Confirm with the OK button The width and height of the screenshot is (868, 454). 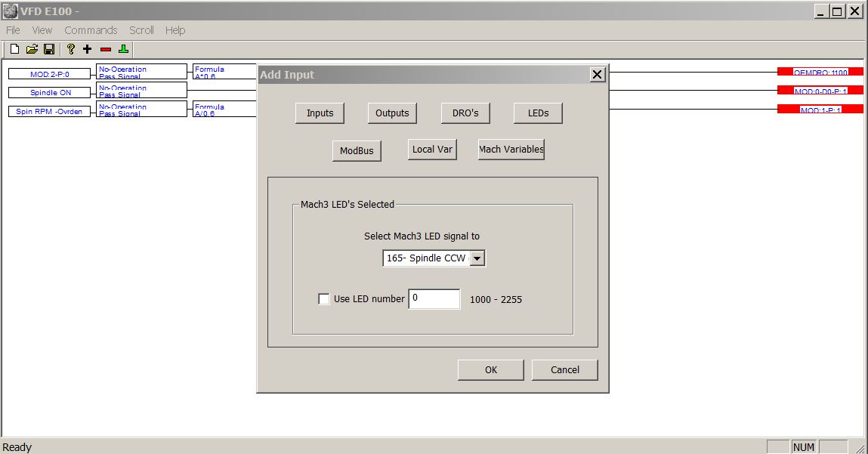(491, 370)
